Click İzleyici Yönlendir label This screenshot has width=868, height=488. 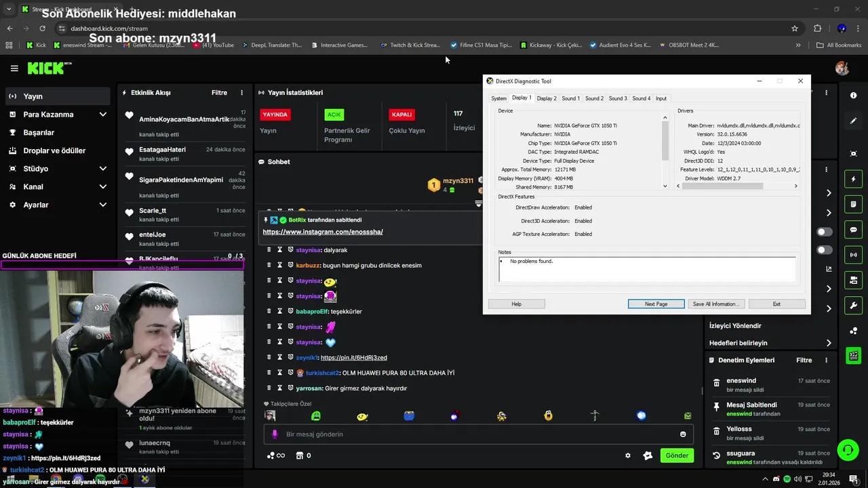[x=735, y=326]
